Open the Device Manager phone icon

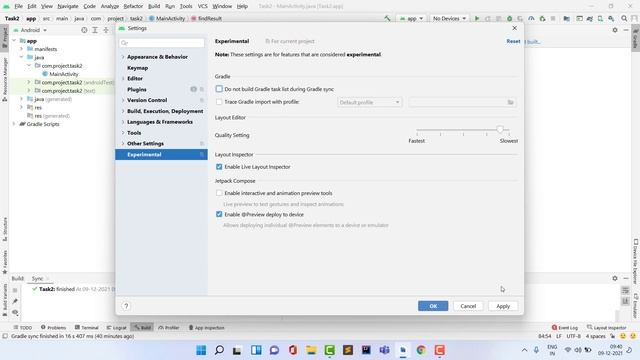click(600, 18)
